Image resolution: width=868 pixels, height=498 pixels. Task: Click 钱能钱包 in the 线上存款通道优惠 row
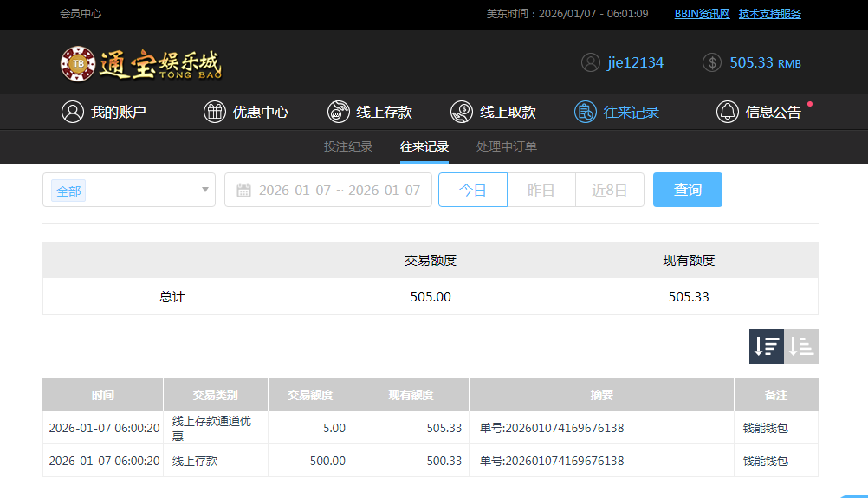(766, 428)
